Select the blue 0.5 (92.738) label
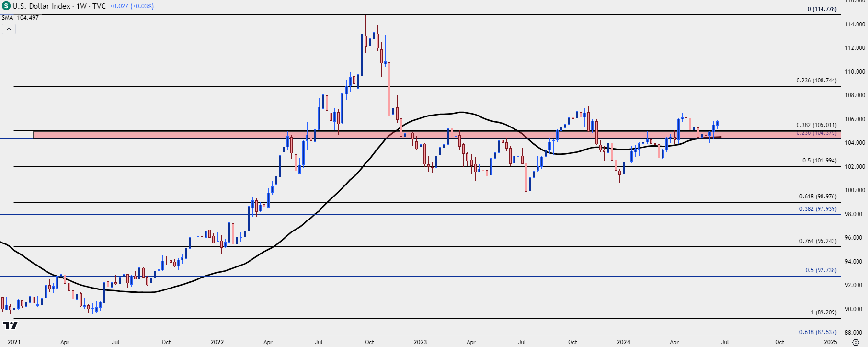 click(821, 270)
